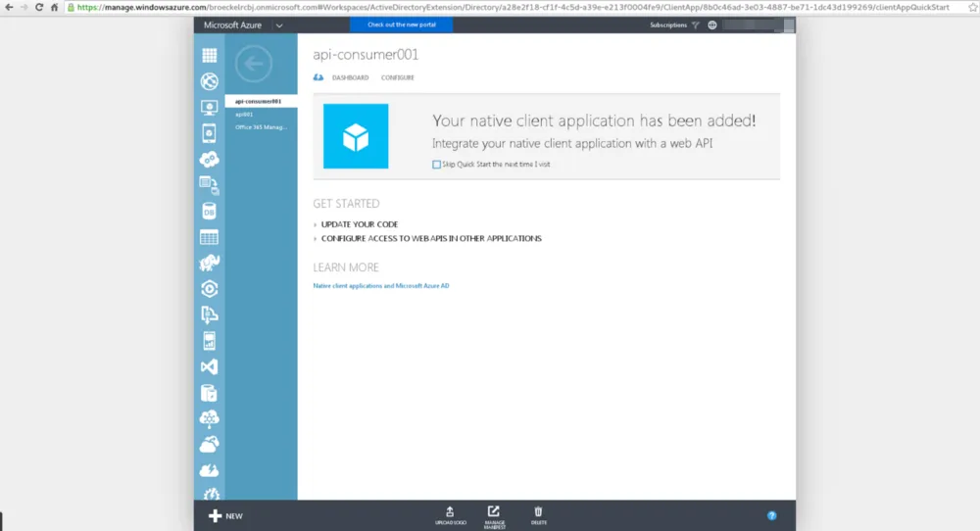Viewport: 980px width, 531px height.
Task: Click the quick start cloud icon beside Dashboard
Action: (x=318, y=77)
